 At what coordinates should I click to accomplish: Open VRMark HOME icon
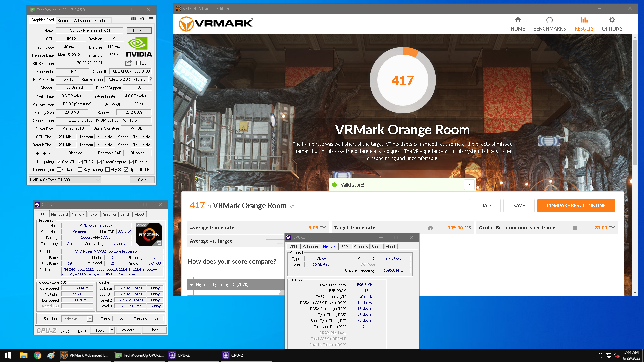pyautogui.click(x=518, y=20)
